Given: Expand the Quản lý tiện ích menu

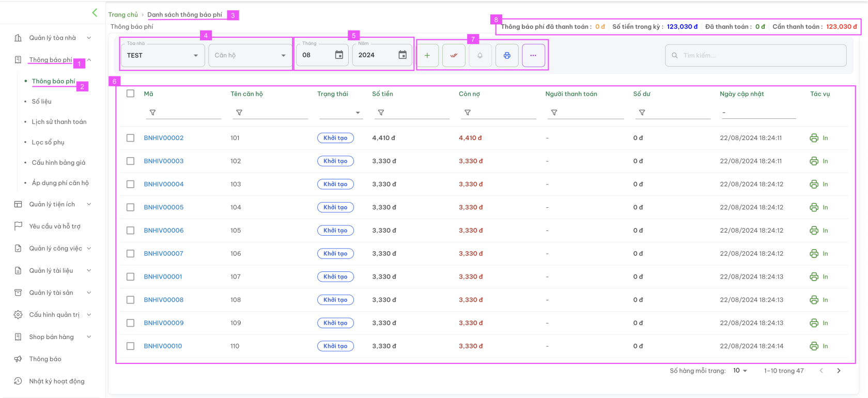Looking at the screenshot, I should click(x=52, y=204).
